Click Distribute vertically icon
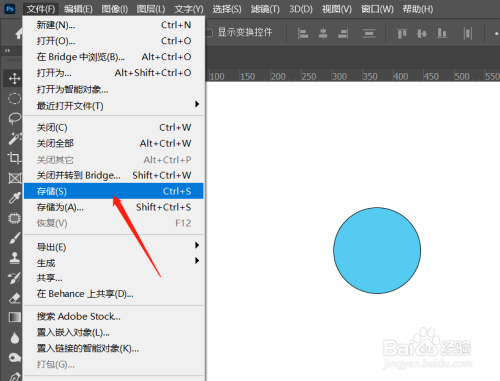Screen dimensions: 500x381 (369, 33)
